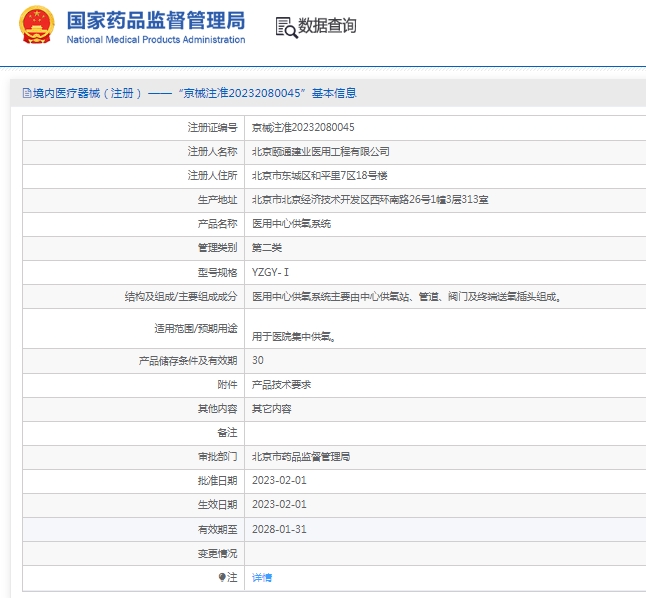646x598 pixels.
Task: Click the 生产地址 label
Action: pyautogui.click(x=218, y=199)
